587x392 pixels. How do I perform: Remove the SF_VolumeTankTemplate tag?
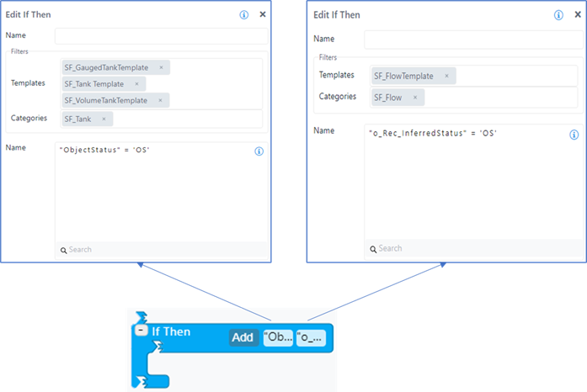pyautogui.click(x=160, y=101)
